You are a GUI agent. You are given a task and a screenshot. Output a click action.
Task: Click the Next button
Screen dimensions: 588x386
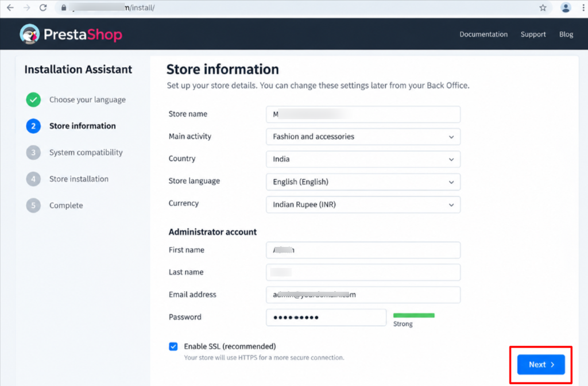coord(541,364)
